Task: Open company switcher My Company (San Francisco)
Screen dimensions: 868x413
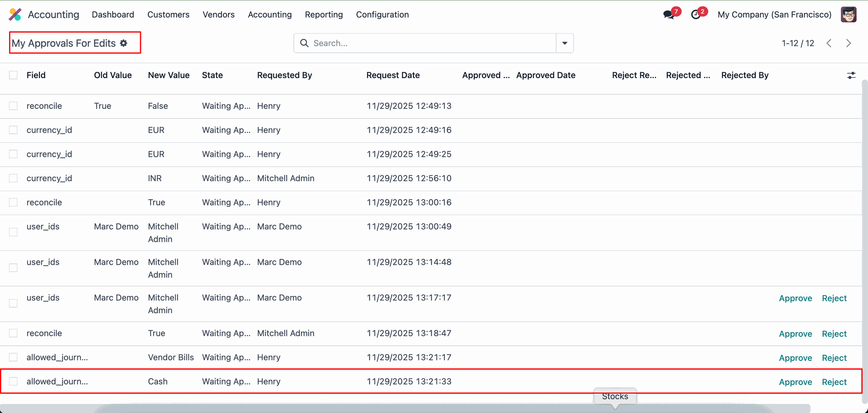Action: coord(774,14)
